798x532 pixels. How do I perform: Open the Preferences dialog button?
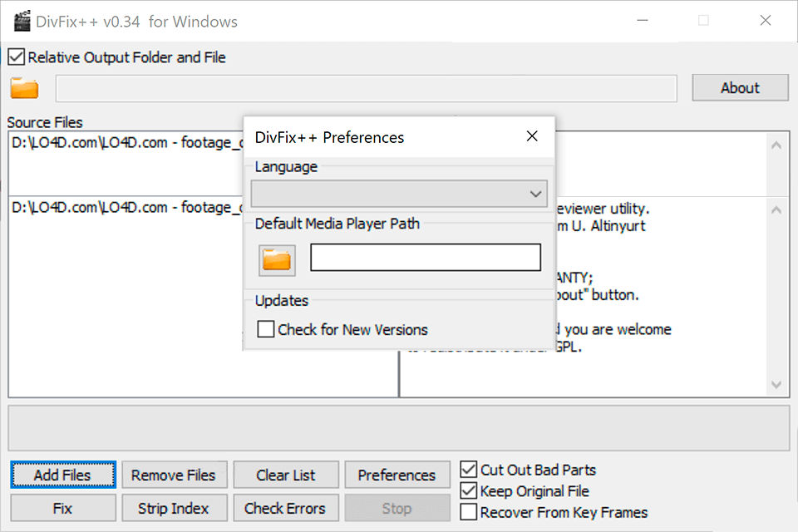coord(397,475)
